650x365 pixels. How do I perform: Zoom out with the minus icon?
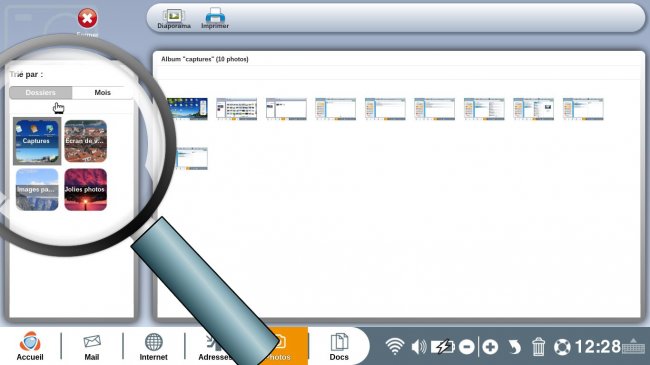click(x=467, y=347)
